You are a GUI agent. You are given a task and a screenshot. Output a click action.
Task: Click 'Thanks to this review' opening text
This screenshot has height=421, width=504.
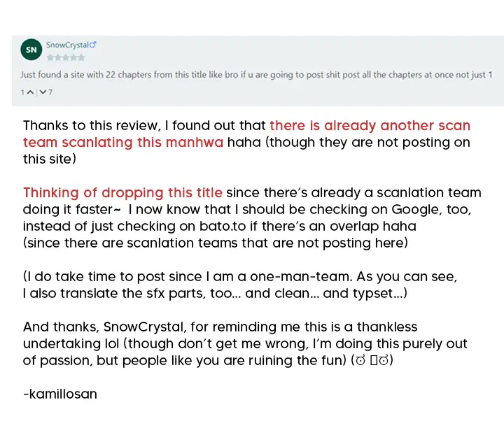(93, 126)
